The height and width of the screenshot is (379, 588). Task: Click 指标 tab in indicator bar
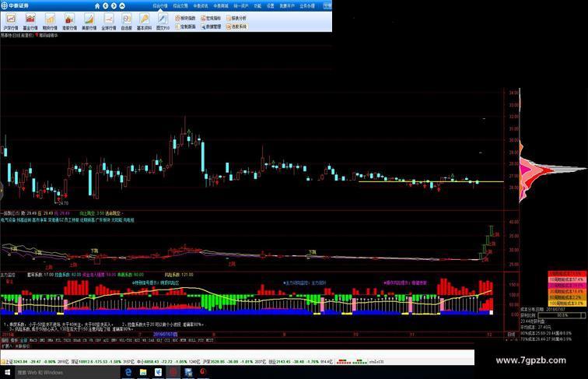(5, 340)
